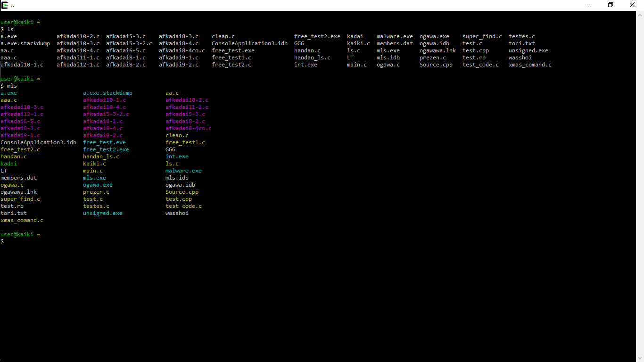
Task: Select white ConsoleApplication3.idb in ls output
Action: [249, 43]
